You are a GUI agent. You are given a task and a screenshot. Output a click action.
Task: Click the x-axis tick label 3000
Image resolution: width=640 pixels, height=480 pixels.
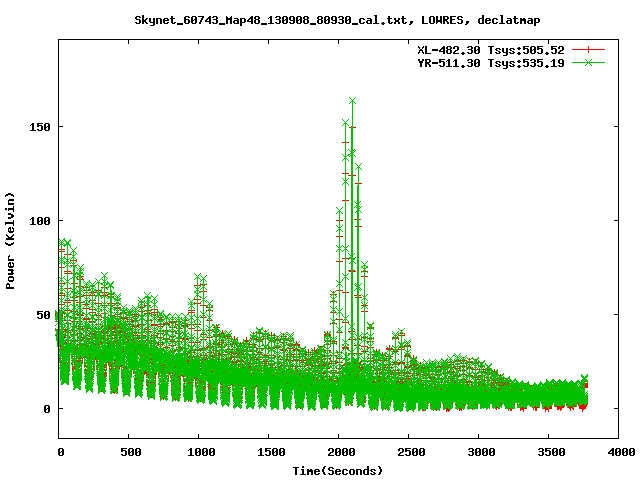pos(481,452)
